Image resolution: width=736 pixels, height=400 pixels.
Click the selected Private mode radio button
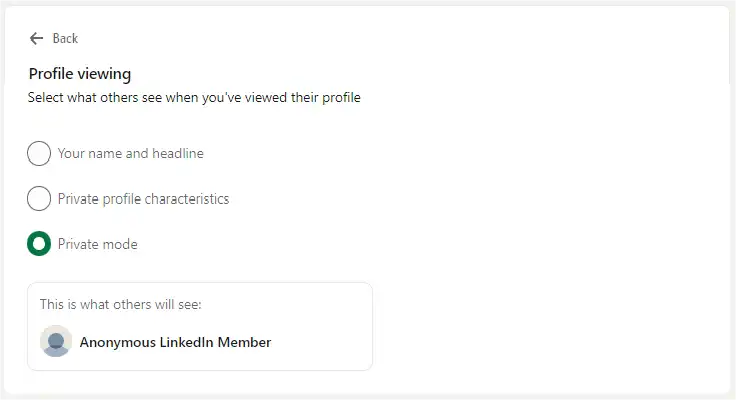39,244
